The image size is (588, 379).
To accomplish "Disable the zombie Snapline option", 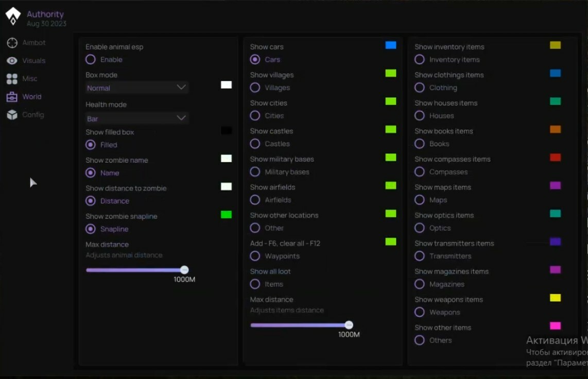I will 91,229.
